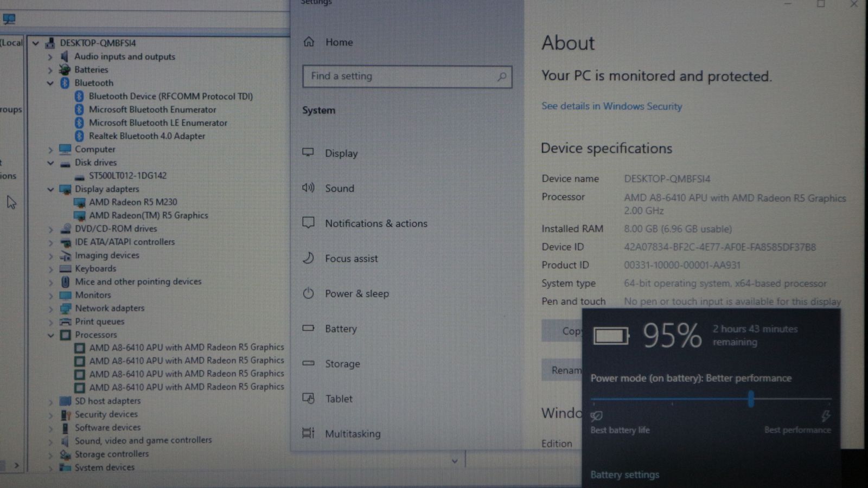868x488 pixels.
Task: Open the Tablet settings page
Action: (339, 399)
